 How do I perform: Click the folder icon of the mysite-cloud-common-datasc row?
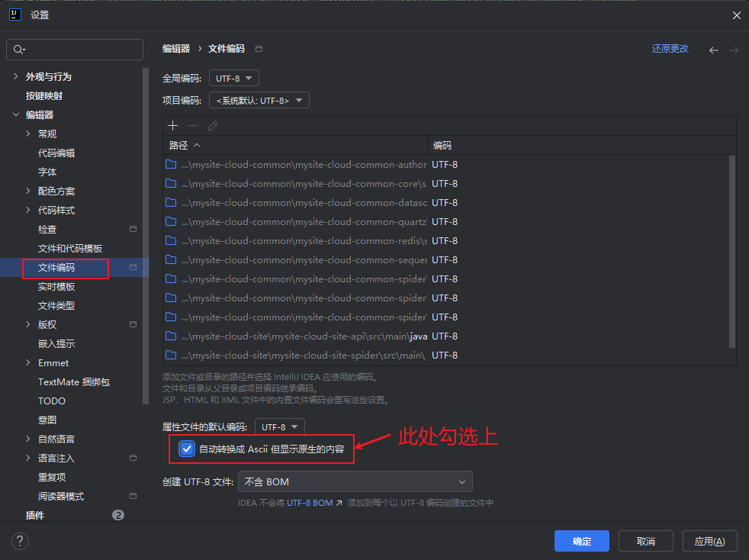click(171, 203)
